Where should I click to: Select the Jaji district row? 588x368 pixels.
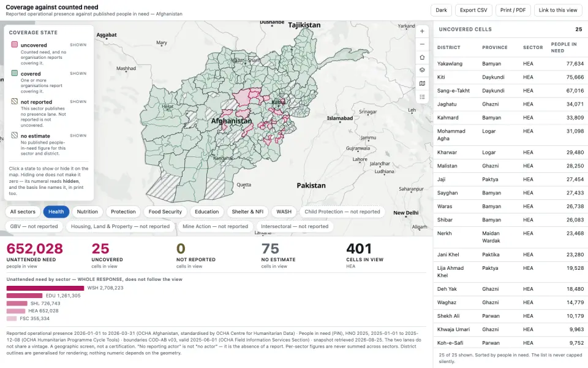coord(510,180)
